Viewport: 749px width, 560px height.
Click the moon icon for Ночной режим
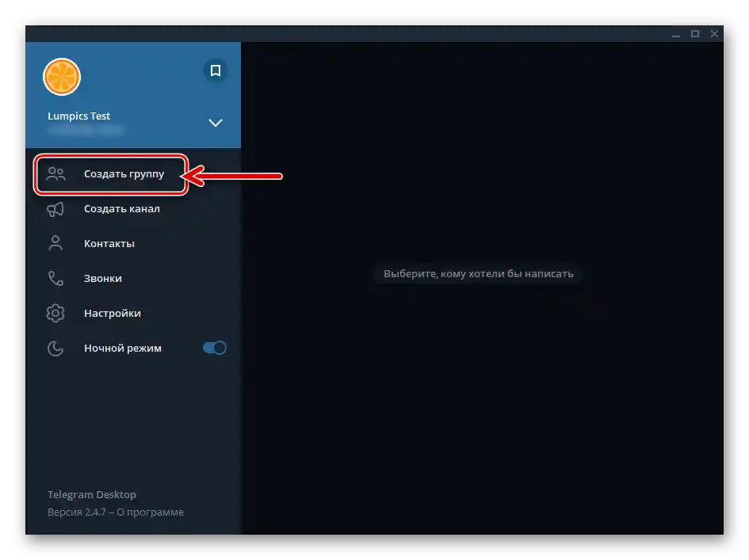coord(55,348)
